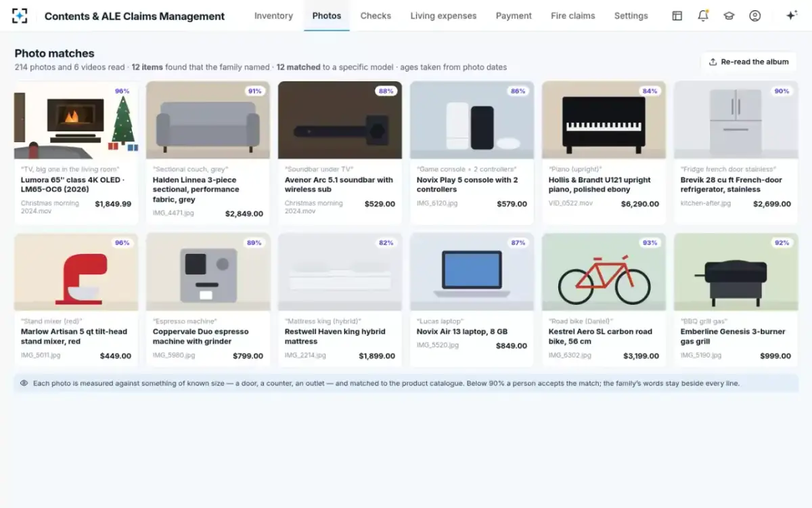Click the 88% badge on soundbar card
Image resolution: width=812 pixels, height=508 pixels.
point(386,91)
